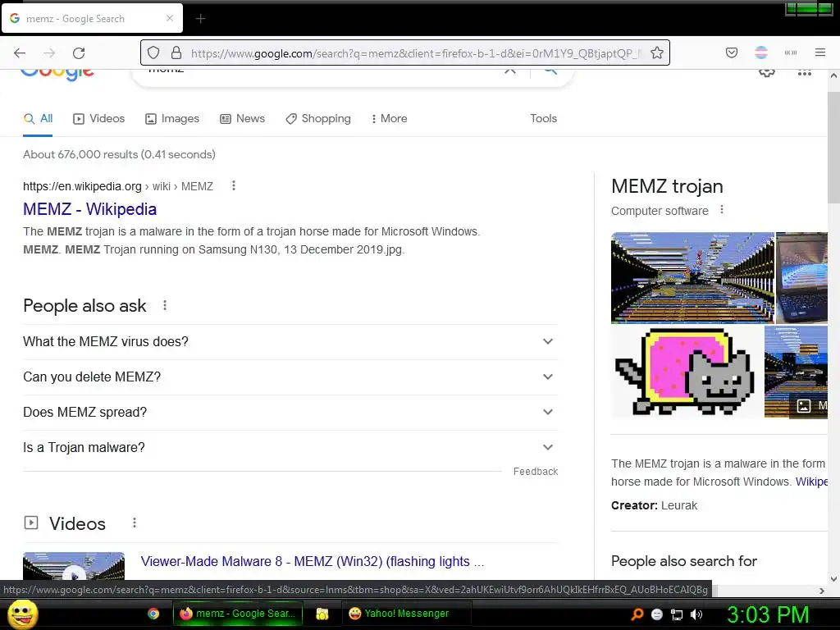Viewport: 840px width, 630px height.
Task: Open the large MEMZ tunnel screenshot thumbnail
Action: tap(692, 277)
